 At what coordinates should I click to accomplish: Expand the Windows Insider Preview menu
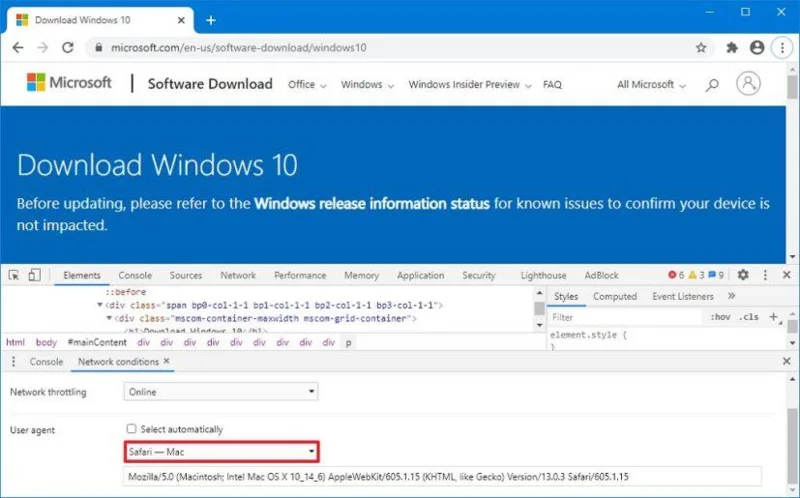click(470, 85)
